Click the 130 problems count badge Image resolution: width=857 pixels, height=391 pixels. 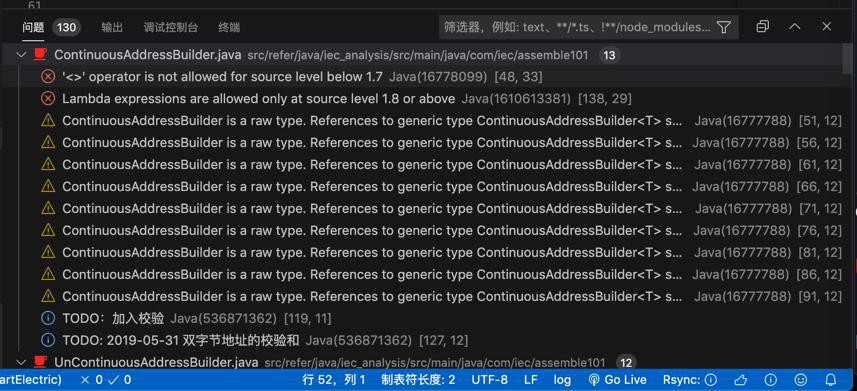[x=67, y=27]
